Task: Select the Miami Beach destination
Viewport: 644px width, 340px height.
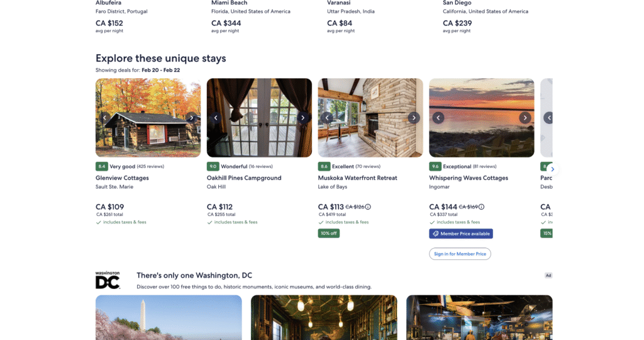Action: point(229,3)
